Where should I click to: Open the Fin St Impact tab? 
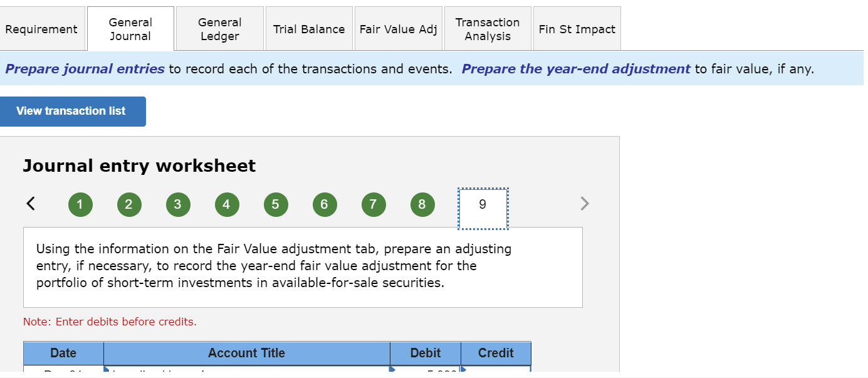click(x=577, y=28)
